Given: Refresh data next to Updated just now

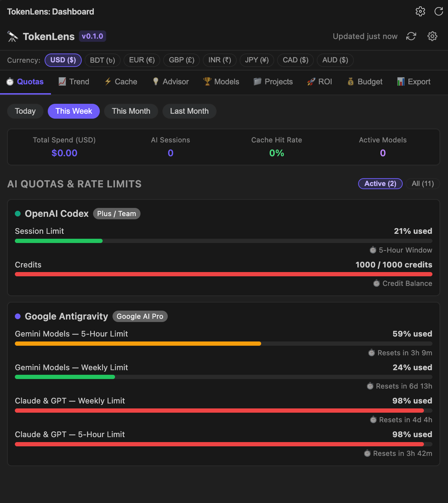Looking at the screenshot, I should [411, 36].
